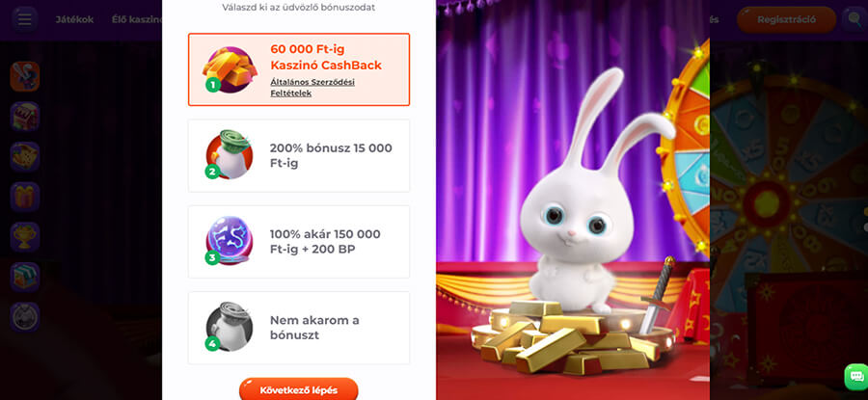Open the hamburger menu icon
Screen dimensions: 868x400
pyautogui.click(x=24, y=19)
